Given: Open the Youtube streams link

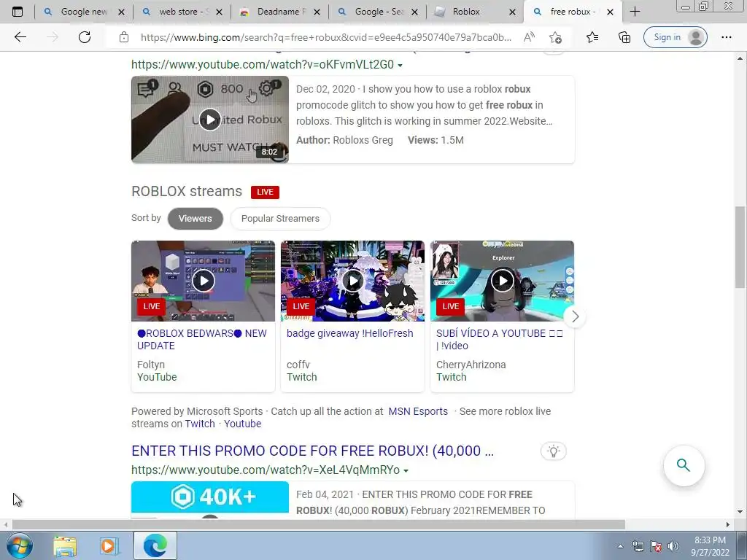Looking at the screenshot, I should click(x=242, y=424).
